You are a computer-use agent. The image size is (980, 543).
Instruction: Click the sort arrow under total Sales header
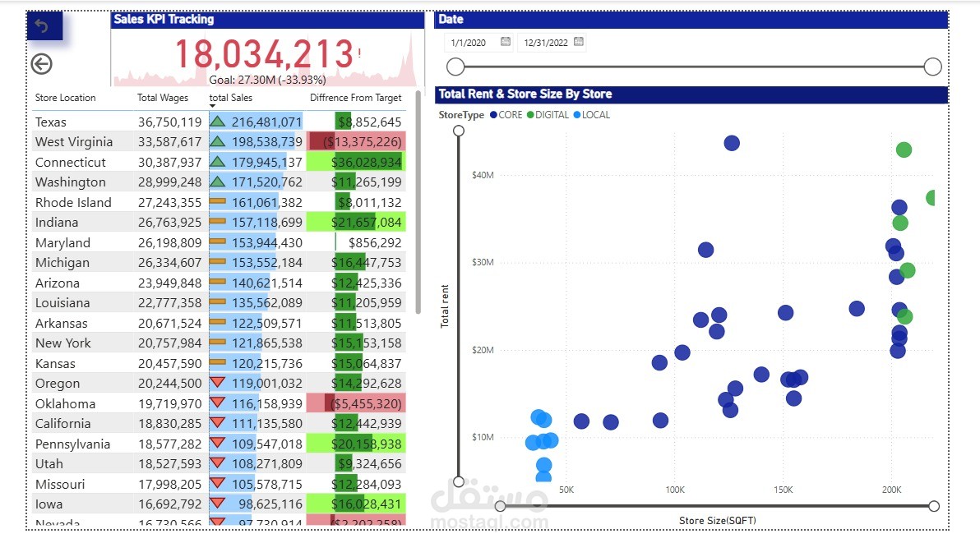[212, 105]
